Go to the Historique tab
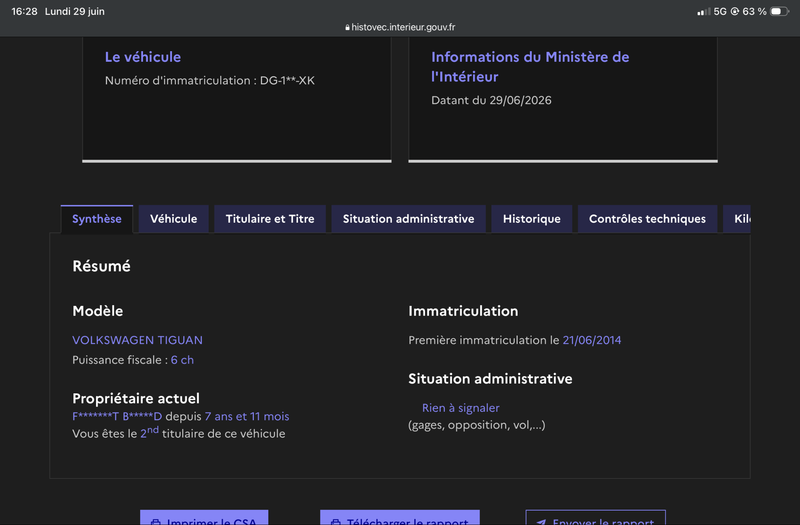This screenshot has width=800, height=525. 532,219
